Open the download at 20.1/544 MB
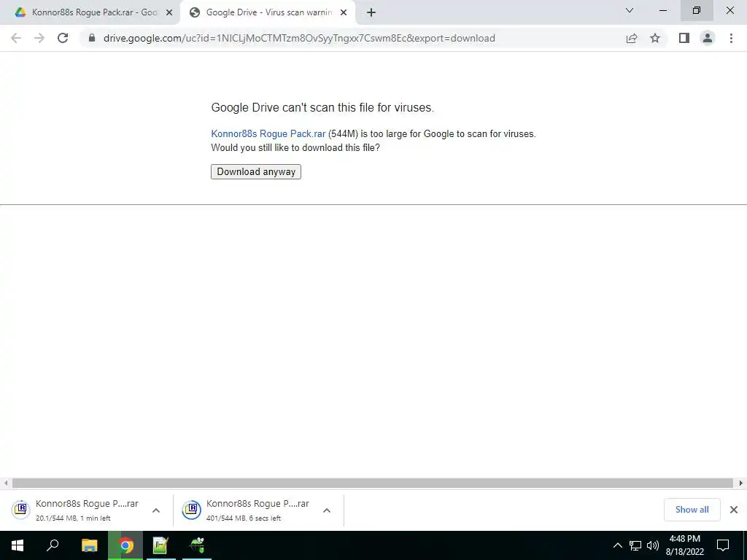 pos(75,510)
